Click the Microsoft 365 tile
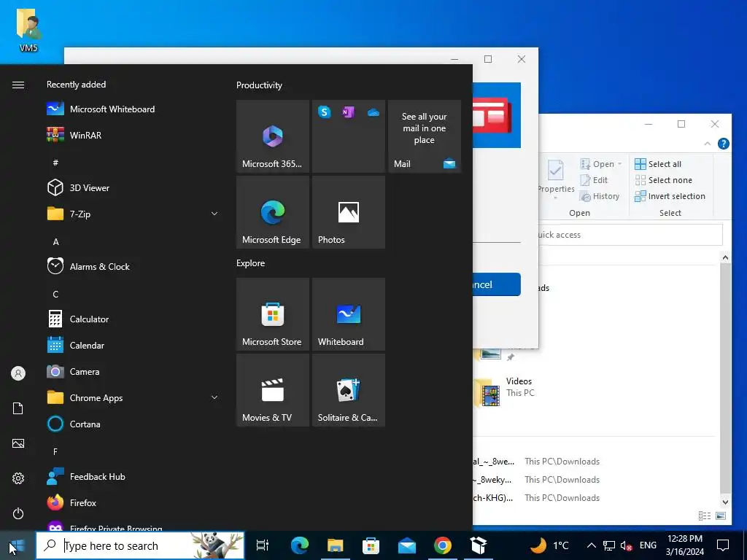The image size is (747, 560). coord(273,136)
